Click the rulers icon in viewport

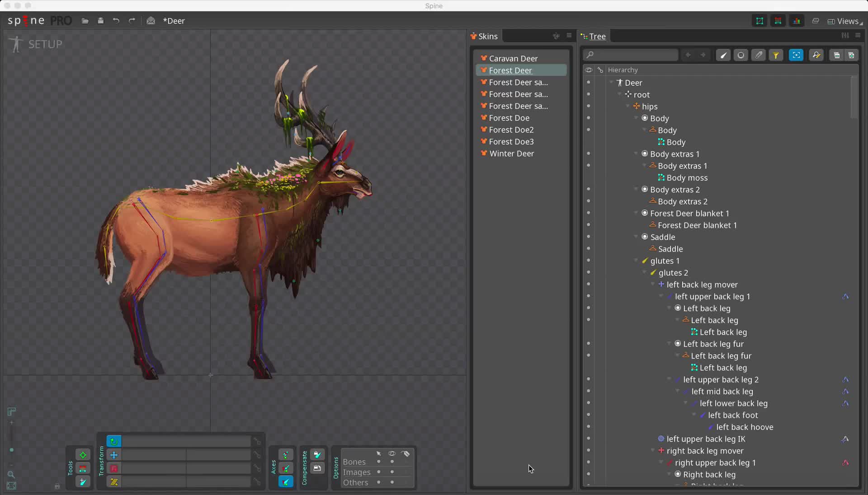click(x=12, y=411)
